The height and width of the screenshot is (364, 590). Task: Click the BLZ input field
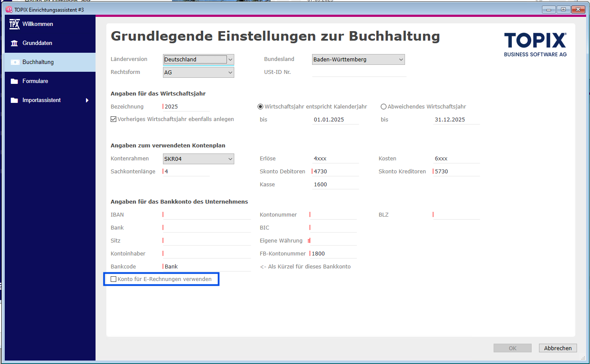coord(456,215)
